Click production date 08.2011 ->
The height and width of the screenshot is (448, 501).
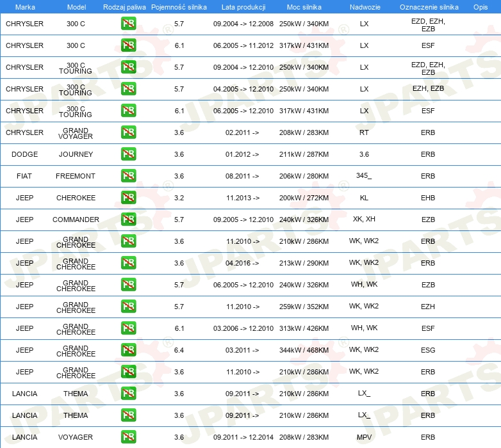(x=242, y=176)
